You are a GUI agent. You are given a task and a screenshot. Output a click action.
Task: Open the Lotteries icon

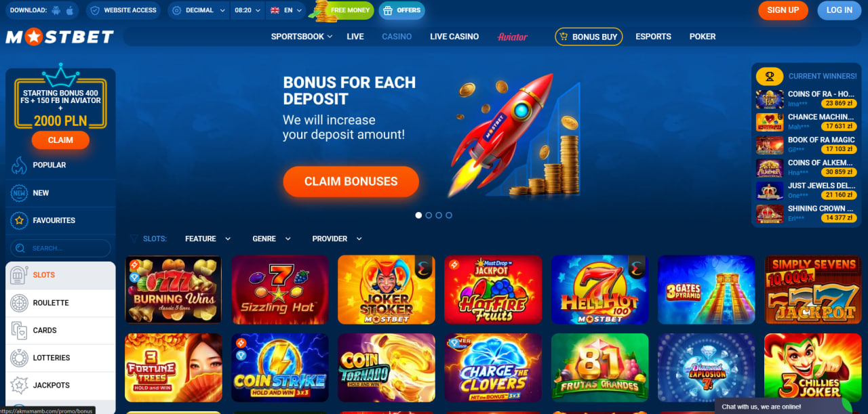19,358
